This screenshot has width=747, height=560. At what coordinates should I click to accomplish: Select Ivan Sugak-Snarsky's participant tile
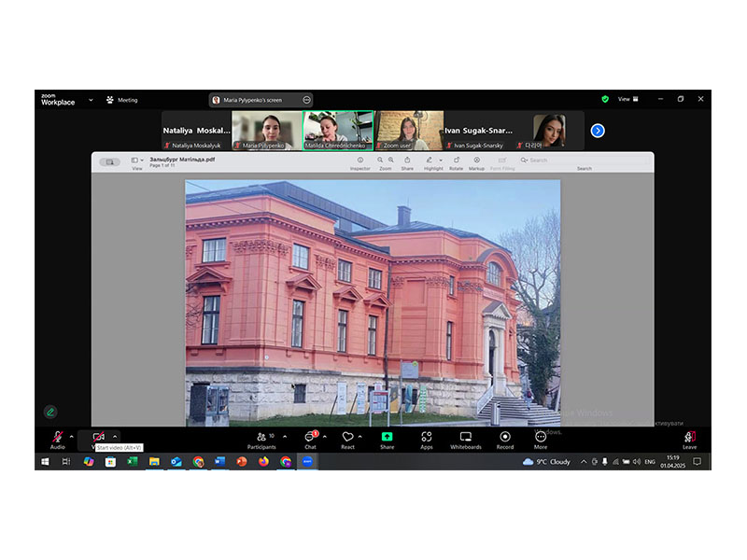pos(479,131)
